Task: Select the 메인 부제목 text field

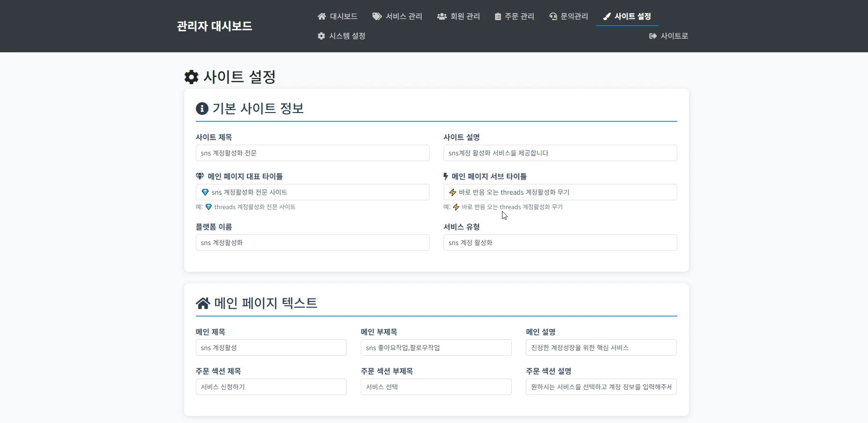Action: tap(436, 347)
